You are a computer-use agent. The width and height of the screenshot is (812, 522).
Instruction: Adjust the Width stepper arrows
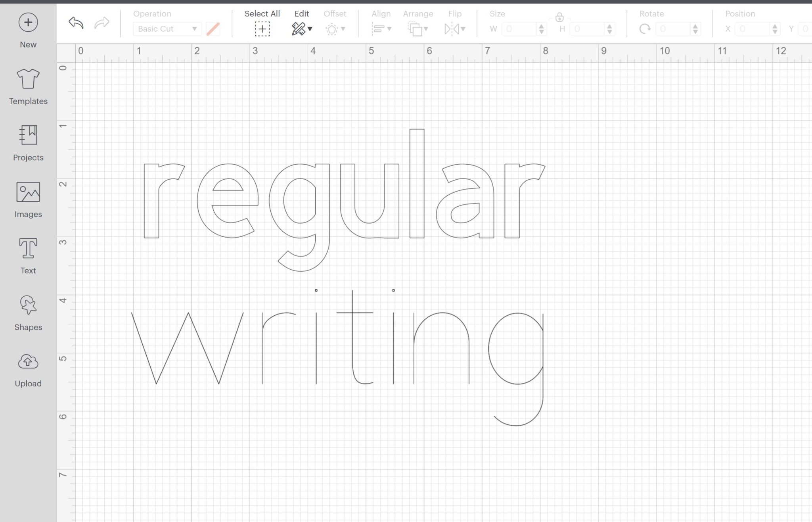tap(541, 29)
